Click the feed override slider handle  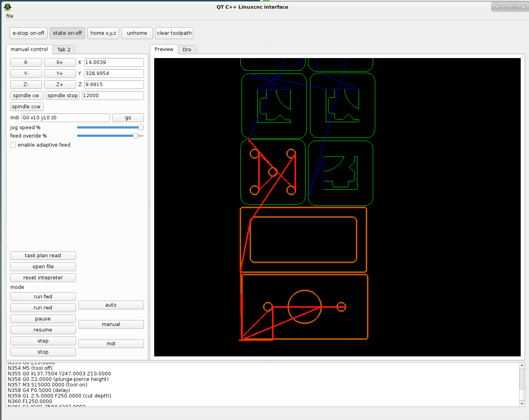point(136,136)
